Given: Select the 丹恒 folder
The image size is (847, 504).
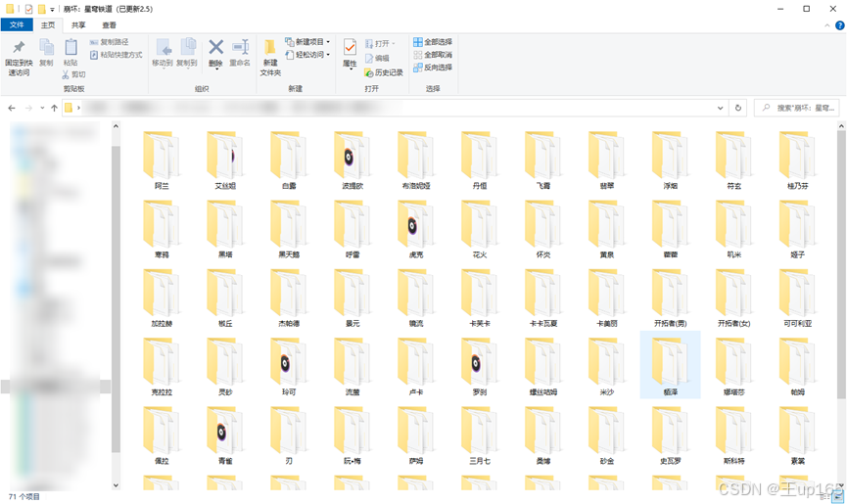Looking at the screenshot, I should point(480,160).
